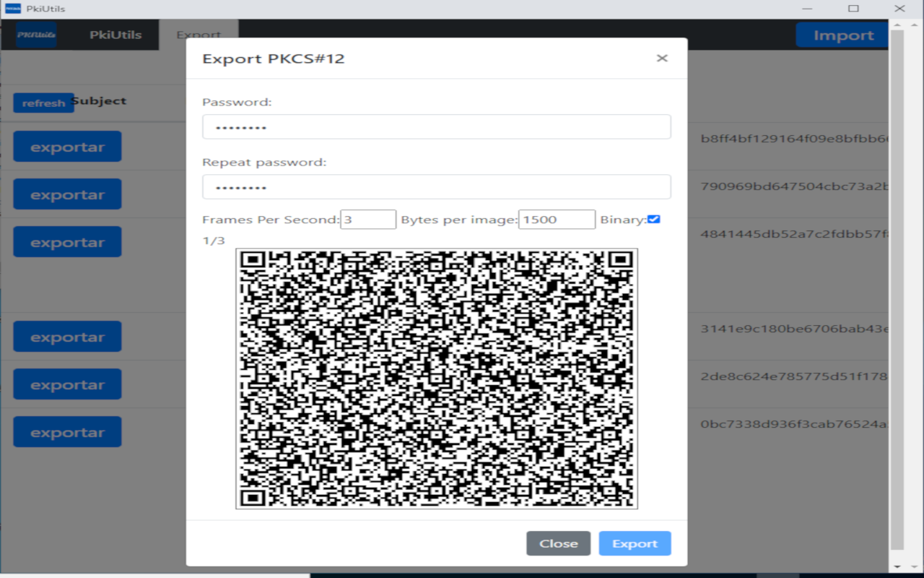The image size is (924, 578).
Task: Click exportar for the b8ff4bf129164f09 row
Action: 67,147
